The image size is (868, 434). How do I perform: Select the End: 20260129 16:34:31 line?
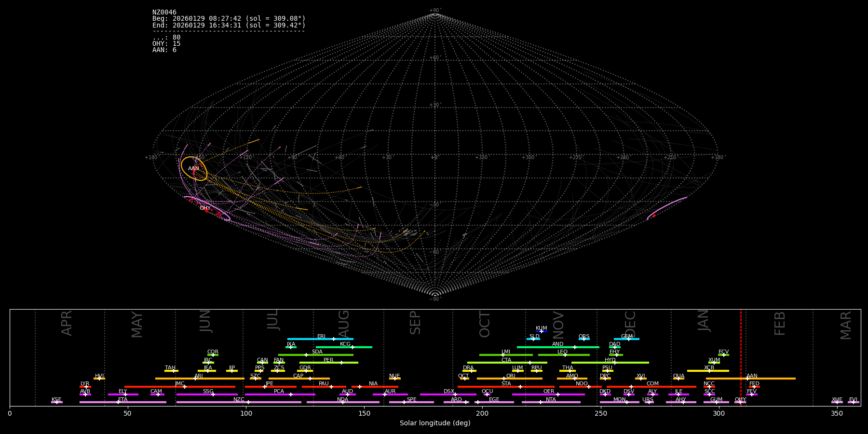pyautogui.click(x=229, y=25)
